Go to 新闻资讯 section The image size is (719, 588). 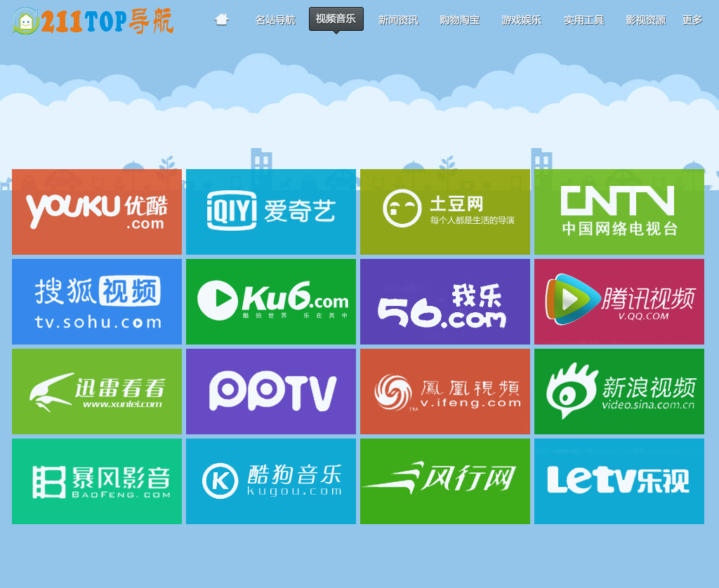point(398,20)
